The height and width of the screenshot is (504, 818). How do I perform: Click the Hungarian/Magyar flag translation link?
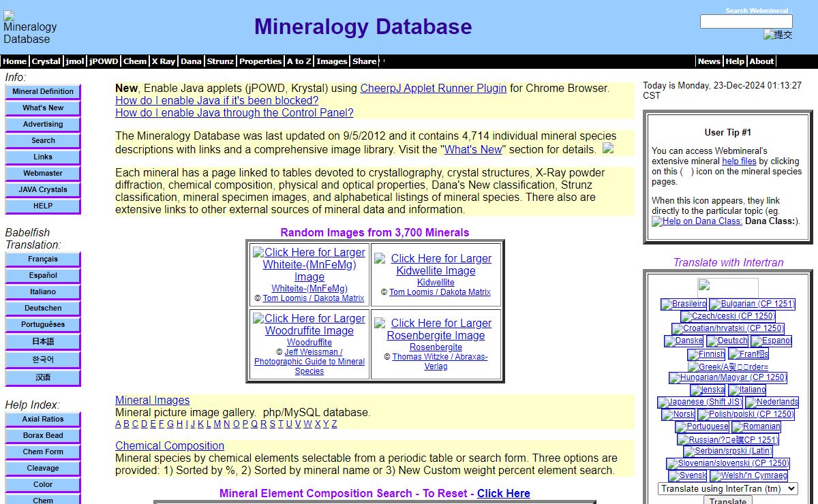click(x=728, y=377)
